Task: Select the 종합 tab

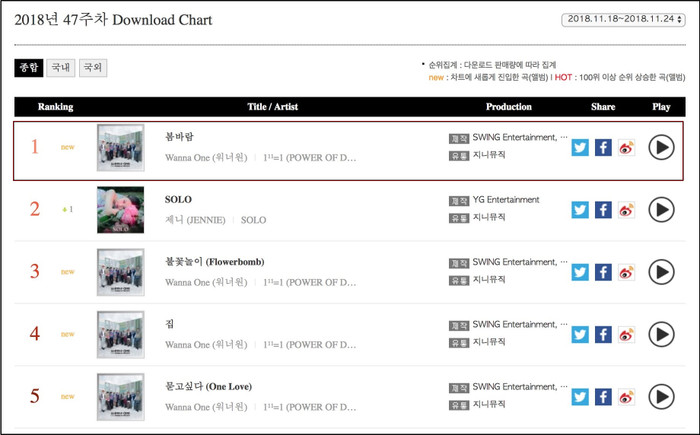Action: 29,68
